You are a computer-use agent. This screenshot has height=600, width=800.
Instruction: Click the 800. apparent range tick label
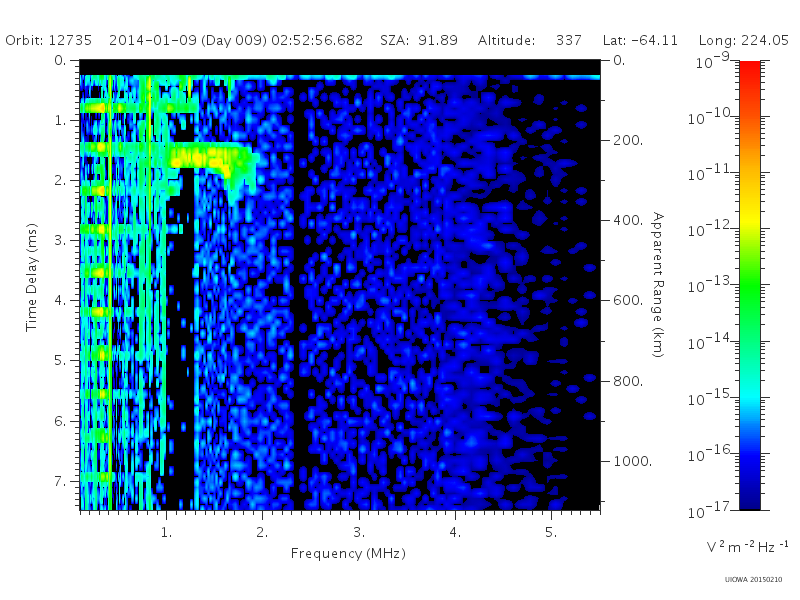coord(628,381)
